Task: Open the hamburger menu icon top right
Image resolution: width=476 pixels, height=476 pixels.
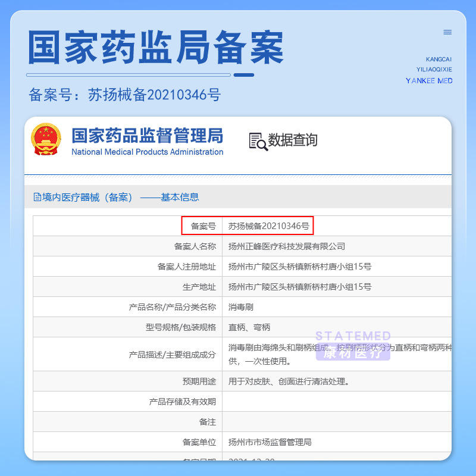Action: [447, 32]
